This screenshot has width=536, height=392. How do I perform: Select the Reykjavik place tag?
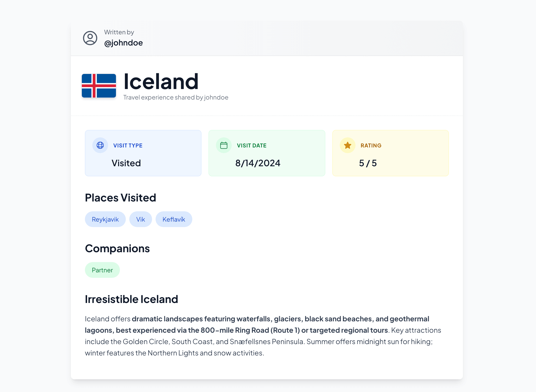(105, 219)
